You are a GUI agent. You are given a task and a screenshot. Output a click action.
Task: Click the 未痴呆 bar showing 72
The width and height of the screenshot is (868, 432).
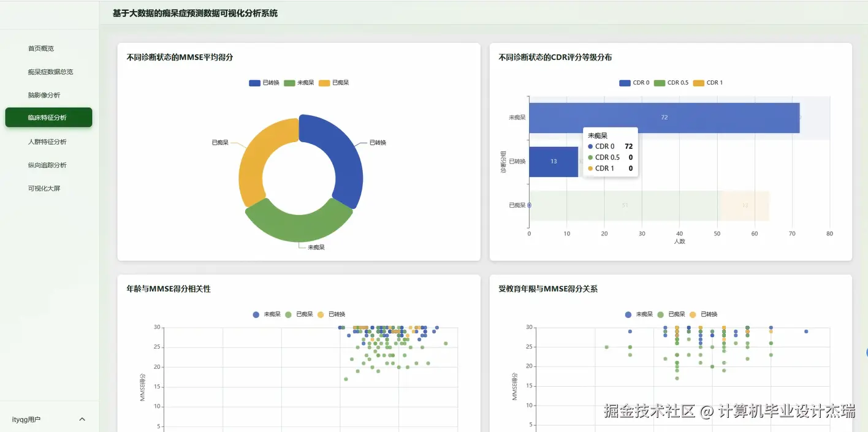click(x=664, y=118)
